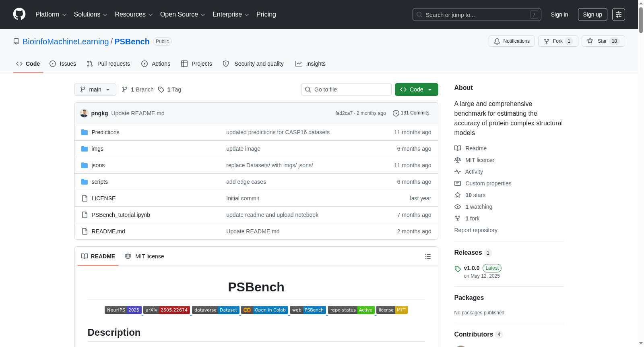The image size is (644, 347).
Task: Open 'updated predictions for CASP16 datasets' commit
Action: (x=278, y=132)
